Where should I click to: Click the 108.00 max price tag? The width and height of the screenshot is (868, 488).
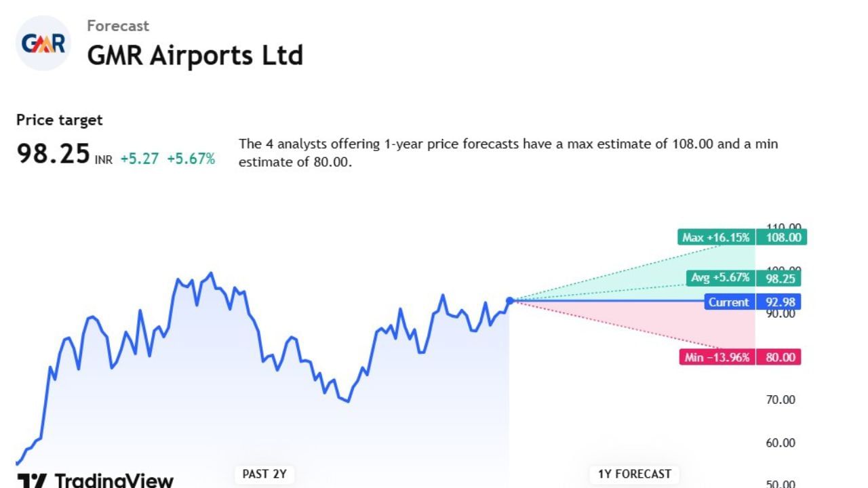click(x=783, y=237)
